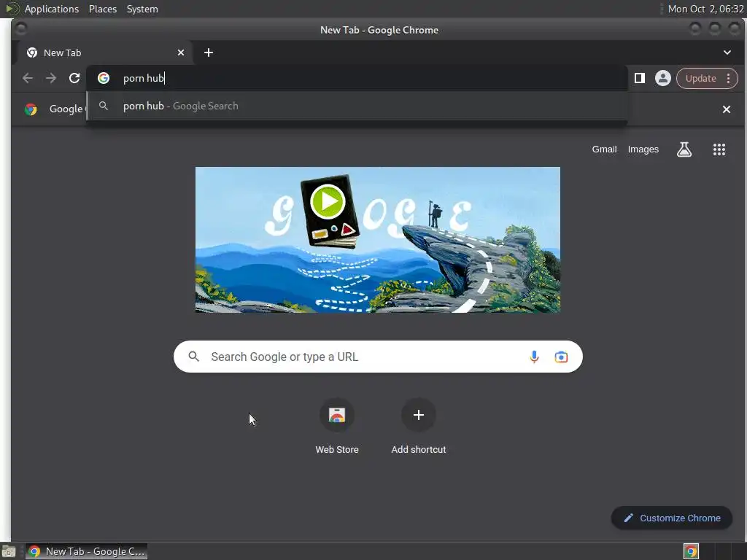Screen dimensions: 747x560
Task: Click the show desktop icon in taskbar
Action: coord(9,551)
